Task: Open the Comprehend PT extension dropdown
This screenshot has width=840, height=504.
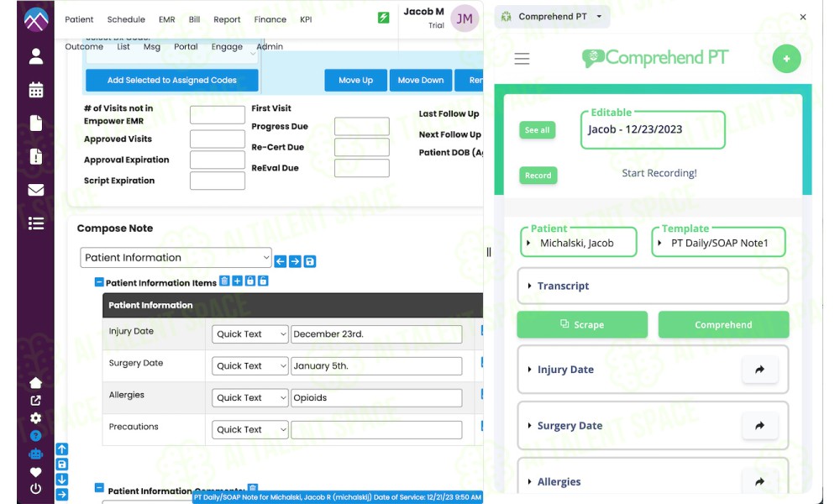Action: [x=552, y=17]
